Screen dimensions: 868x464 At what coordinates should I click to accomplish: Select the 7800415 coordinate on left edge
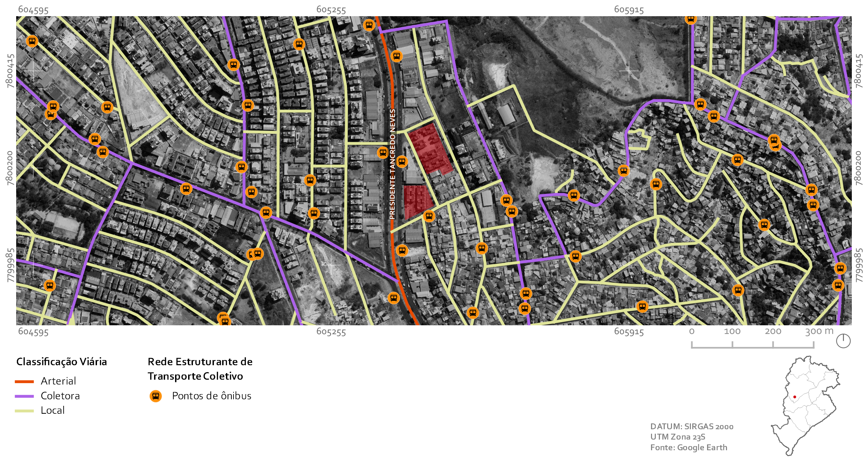[x=10, y=71]
